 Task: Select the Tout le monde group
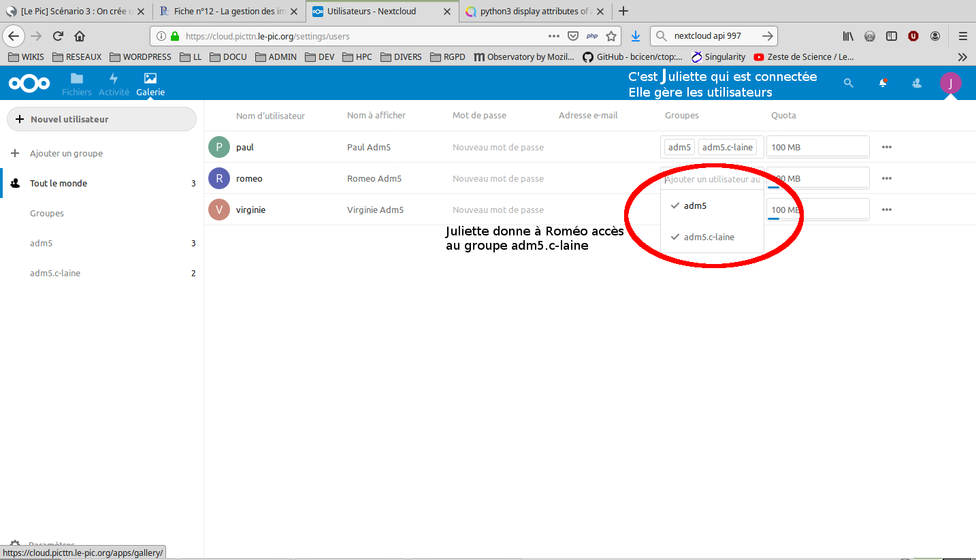coord(102,183)
